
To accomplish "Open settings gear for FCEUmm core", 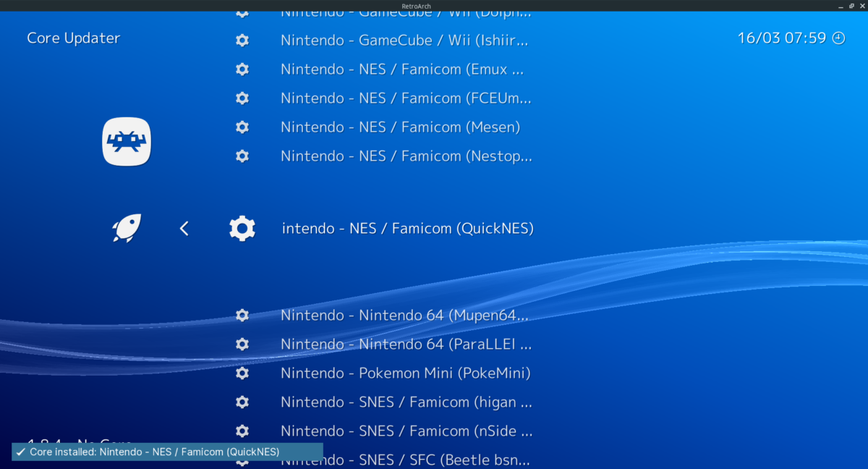I will pos(242,98).
